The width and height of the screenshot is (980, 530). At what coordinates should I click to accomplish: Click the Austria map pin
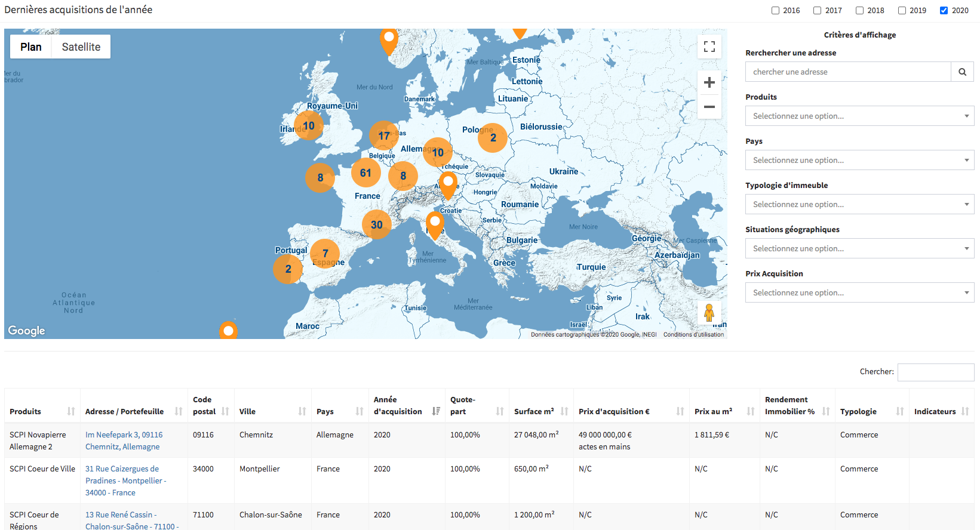pyautogui.click(x=448, y=186)
